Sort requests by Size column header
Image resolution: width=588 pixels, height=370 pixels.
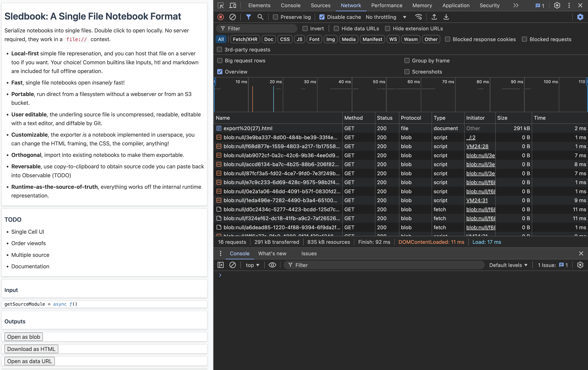click(x=513, y=118)
